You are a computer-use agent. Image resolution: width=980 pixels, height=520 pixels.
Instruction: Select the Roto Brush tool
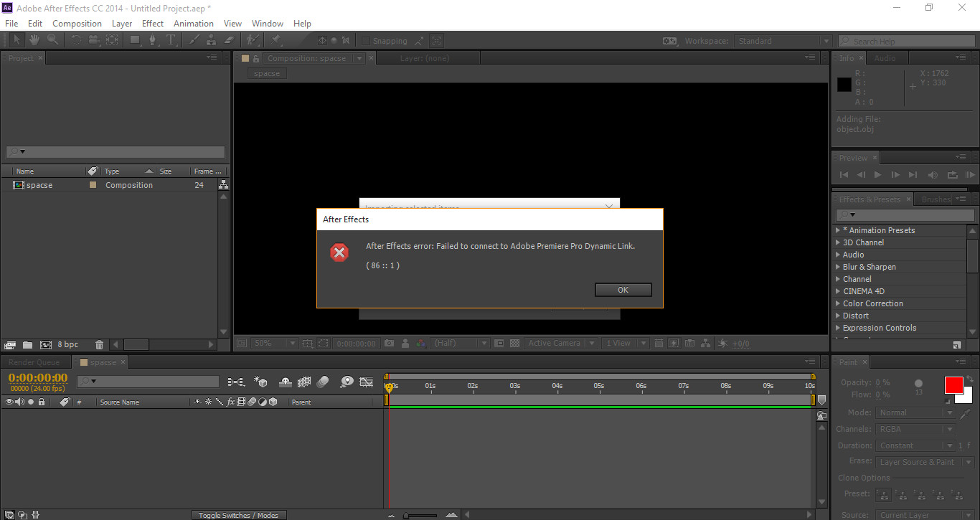(x=253, y=40)
